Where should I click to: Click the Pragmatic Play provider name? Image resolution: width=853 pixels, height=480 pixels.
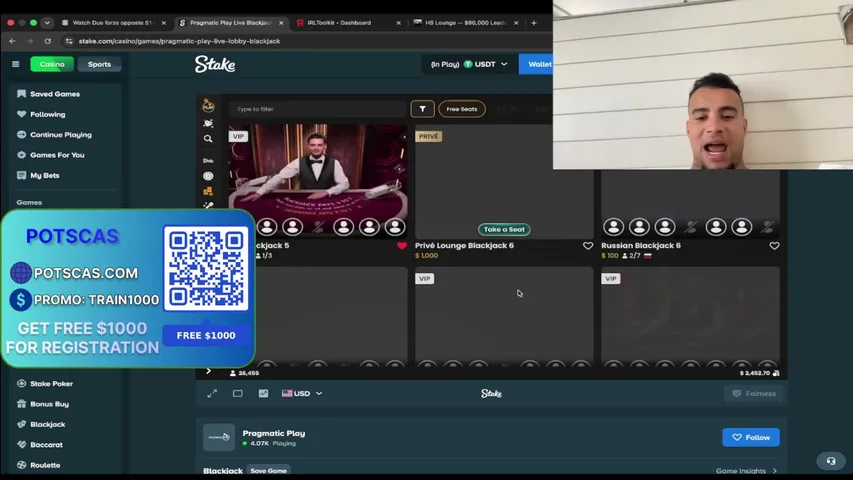coord(274,434)
